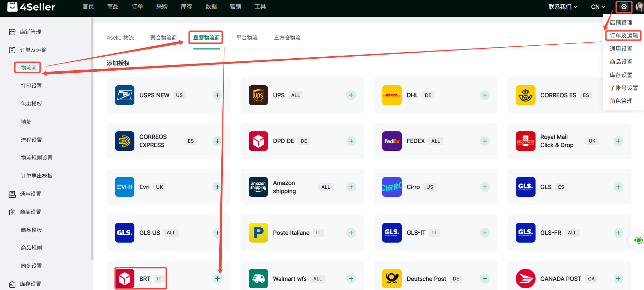The height and width of the screenshot is (290, 644).
Task: Open 物流商 in the sidebar
Action: point(29,68)
